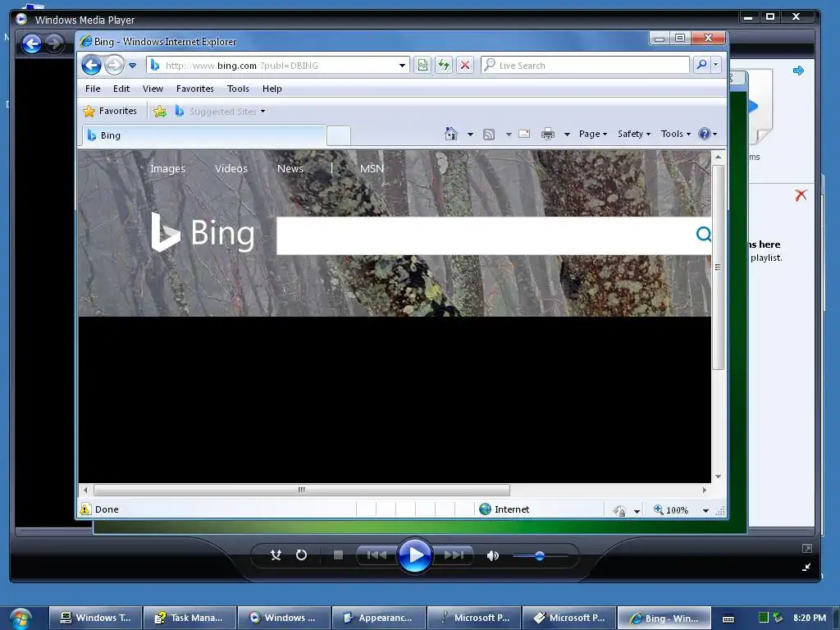Click inside the Live Search box

(585, 66)
